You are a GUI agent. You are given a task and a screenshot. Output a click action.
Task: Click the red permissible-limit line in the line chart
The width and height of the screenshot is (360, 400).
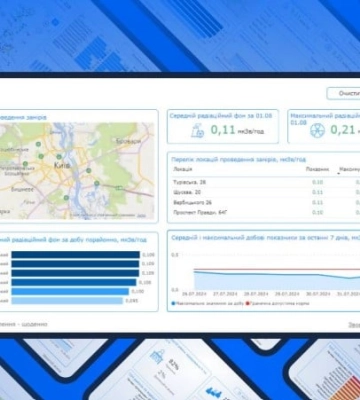(277, 269)
